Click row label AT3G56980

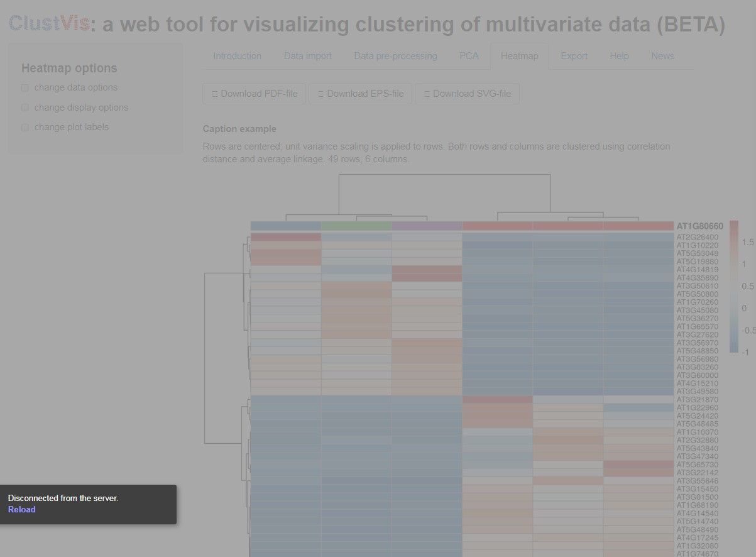click(697, 360)
